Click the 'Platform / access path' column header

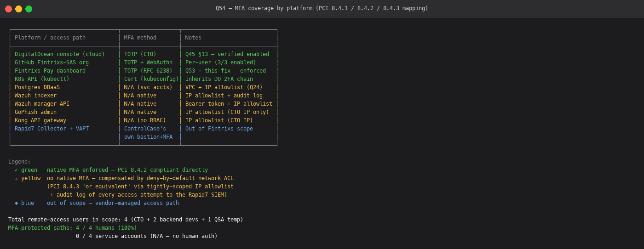50,38
